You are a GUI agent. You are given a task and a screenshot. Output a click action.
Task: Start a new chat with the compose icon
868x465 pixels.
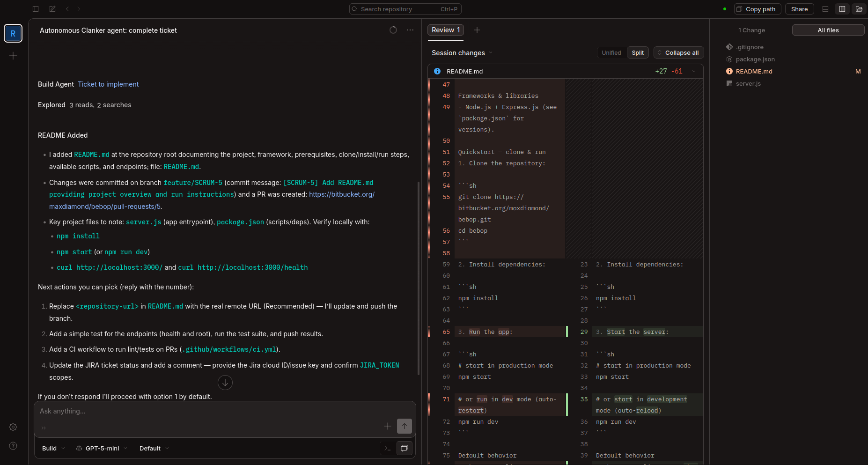point(52,8)
